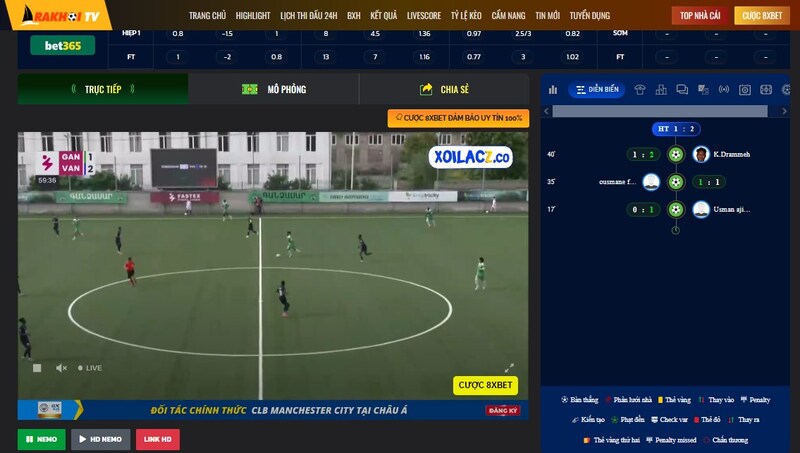Click the kickoff clock icon on timeline
Image resolution: width=800 pixels, height=453 pixels.
coord(676,230)
